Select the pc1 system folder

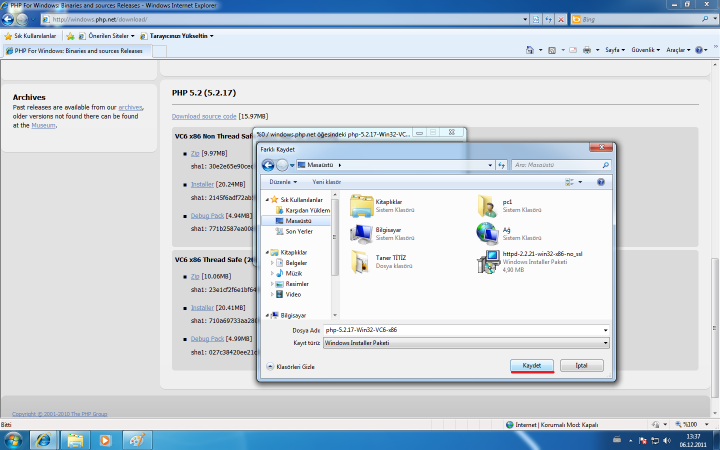[x=487, y=206]
